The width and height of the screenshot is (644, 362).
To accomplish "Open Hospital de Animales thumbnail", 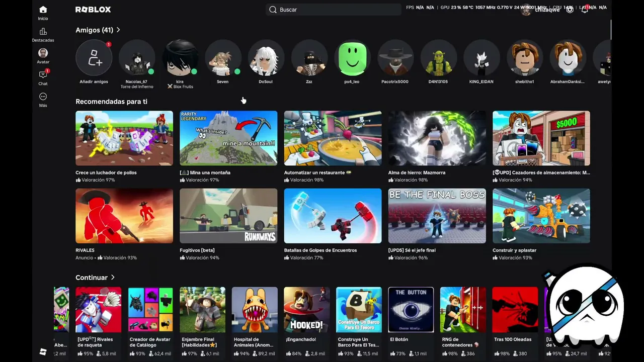I will [x=255, y=310].
